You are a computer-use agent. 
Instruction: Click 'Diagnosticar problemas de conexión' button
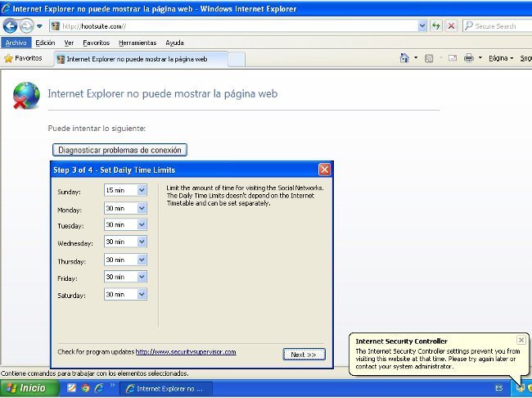tap(119, 150)
